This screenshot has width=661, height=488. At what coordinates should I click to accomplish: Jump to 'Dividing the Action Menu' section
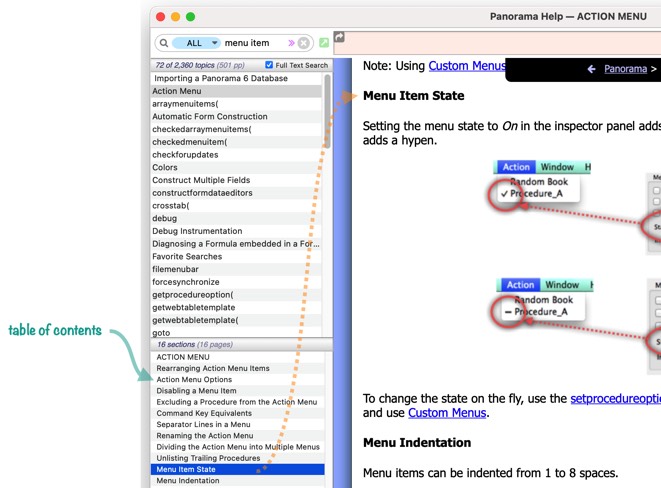pos(238,447)
